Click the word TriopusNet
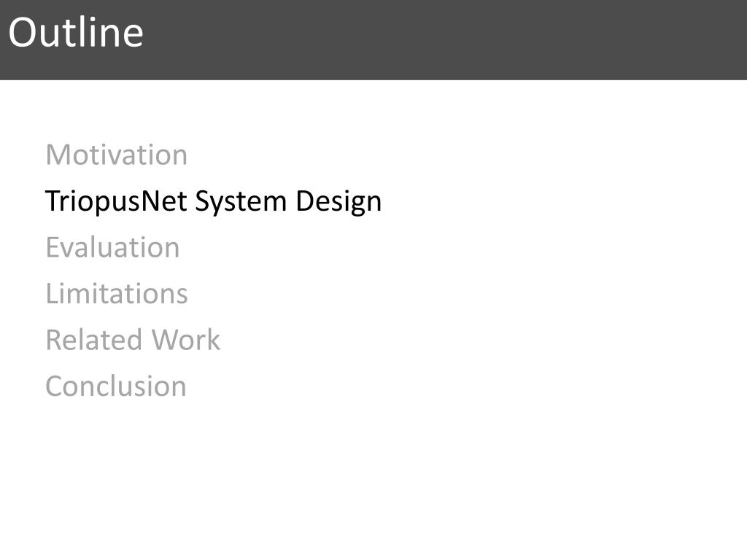The image size is (747, 560). click(116, 201)
